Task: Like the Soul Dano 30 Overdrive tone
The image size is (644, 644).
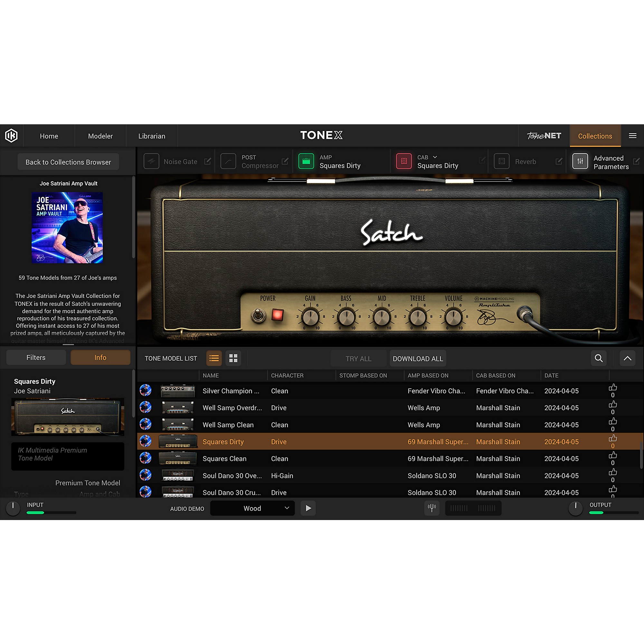Action: [613, 472]
